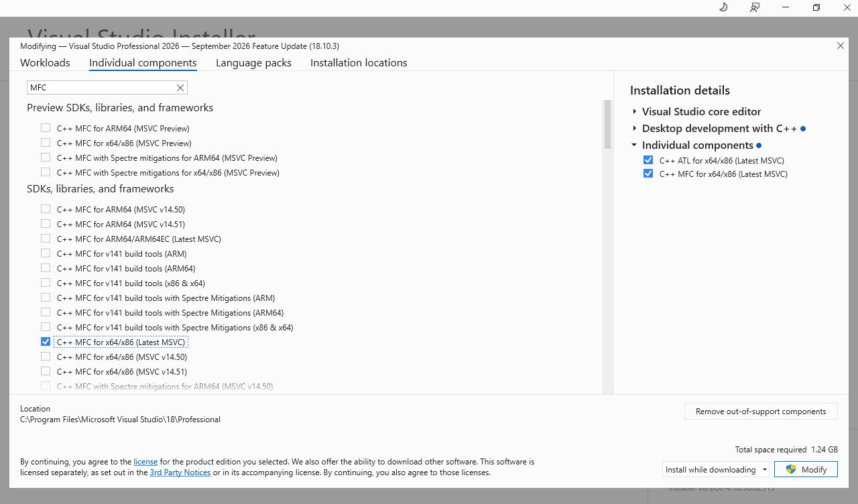Check C++ MFC for ARM64/ARM64EC (Latest MSVC)
This screenshot has height=504, width=858.
coord(46,239)
